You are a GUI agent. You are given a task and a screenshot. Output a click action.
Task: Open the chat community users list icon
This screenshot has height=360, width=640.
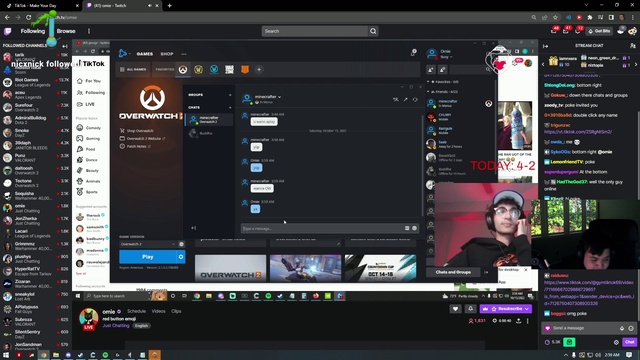632,46
